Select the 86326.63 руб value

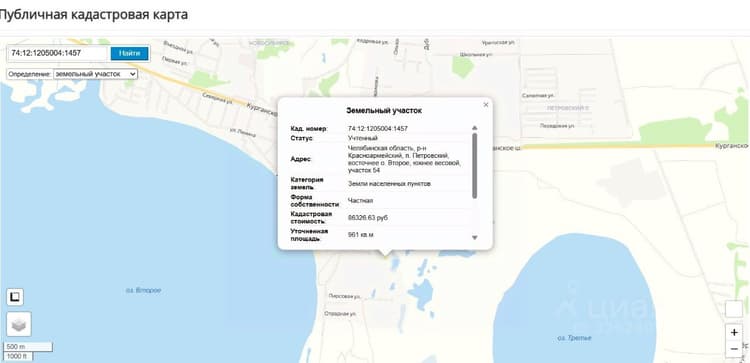coord(368,218)
